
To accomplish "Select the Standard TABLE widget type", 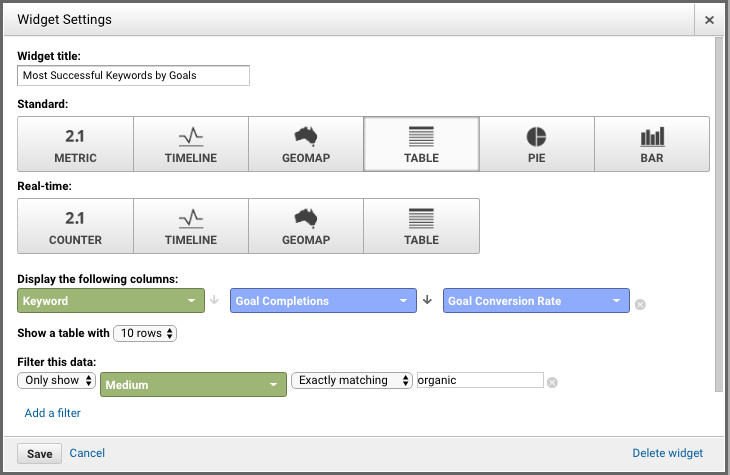I will pyautogui.click(x=421, y=144).
